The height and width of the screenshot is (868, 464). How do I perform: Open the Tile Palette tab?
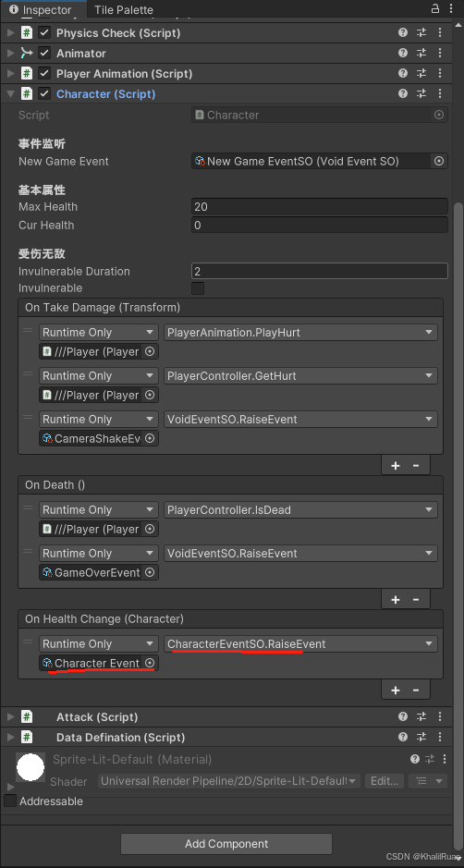[124, 9]
